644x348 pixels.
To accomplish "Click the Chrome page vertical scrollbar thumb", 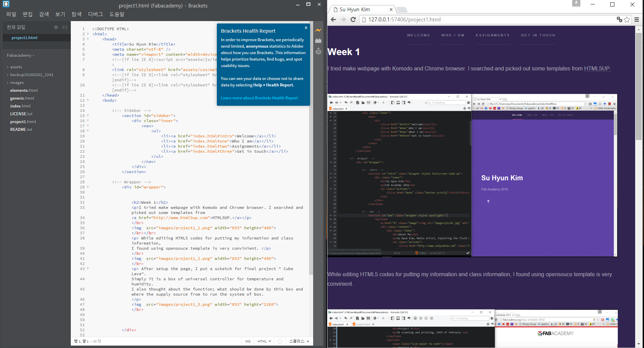I will coord(639,86).
